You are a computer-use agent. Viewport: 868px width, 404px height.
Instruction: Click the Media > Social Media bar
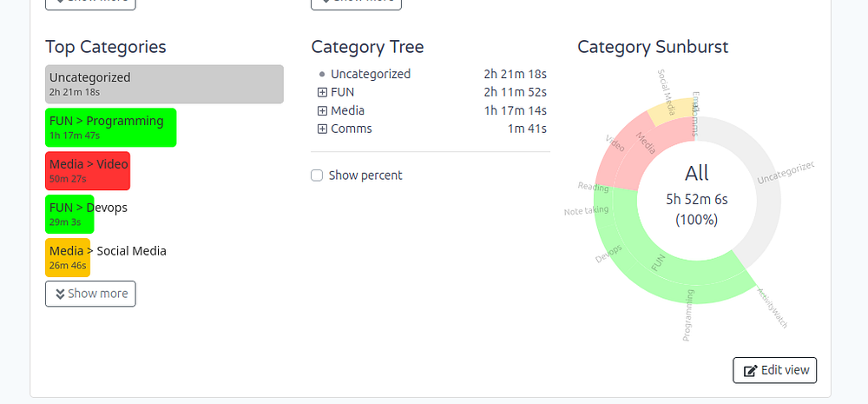click(x=68, y=258)
